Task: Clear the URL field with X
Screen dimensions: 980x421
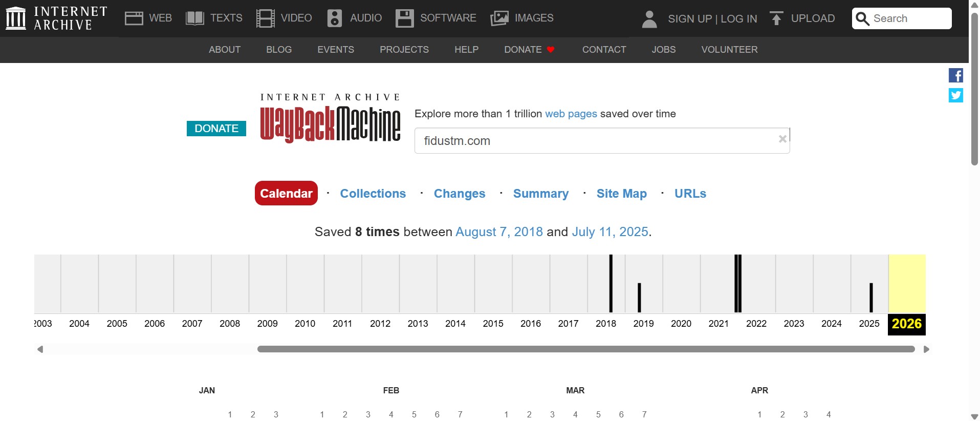Action: point(782,139)
